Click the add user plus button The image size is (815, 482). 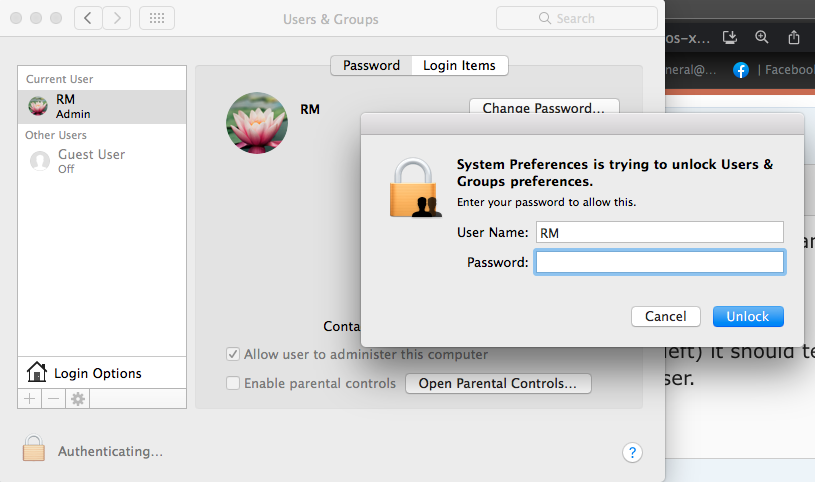[x=29, y=398]
